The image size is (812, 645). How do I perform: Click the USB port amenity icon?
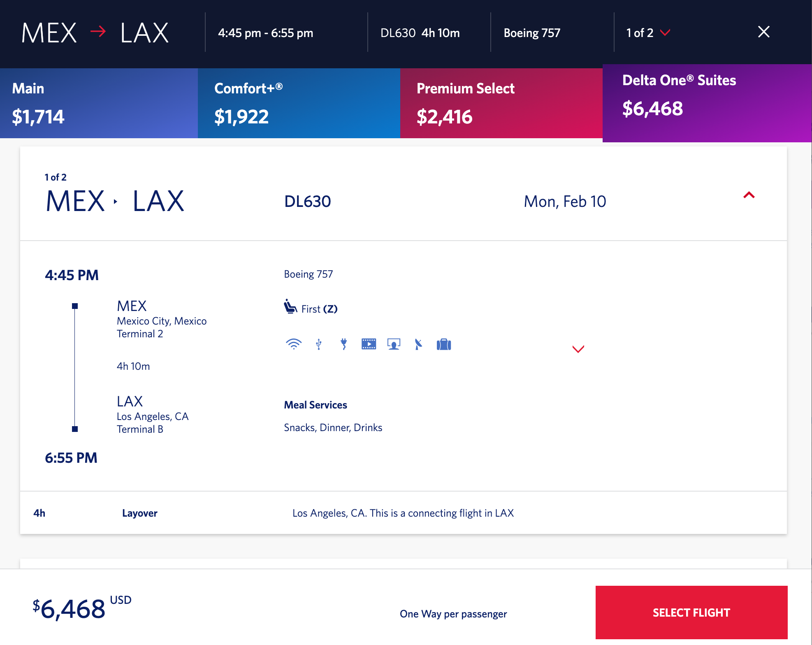[x=319, y=344]
